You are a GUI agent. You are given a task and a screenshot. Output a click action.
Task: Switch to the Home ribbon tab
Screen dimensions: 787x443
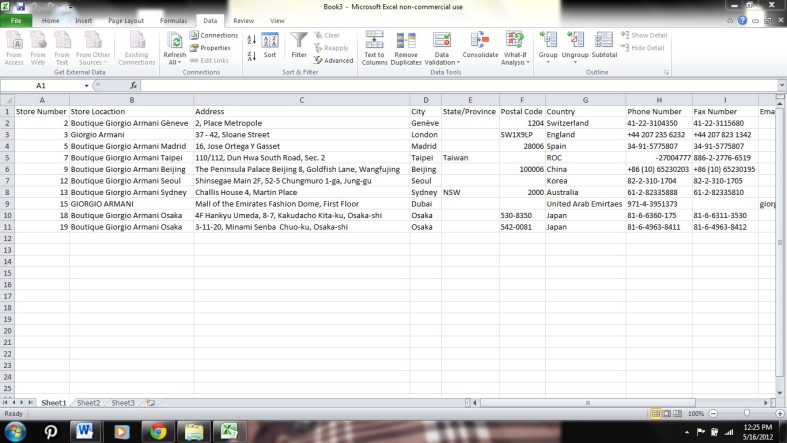[50, 21]
